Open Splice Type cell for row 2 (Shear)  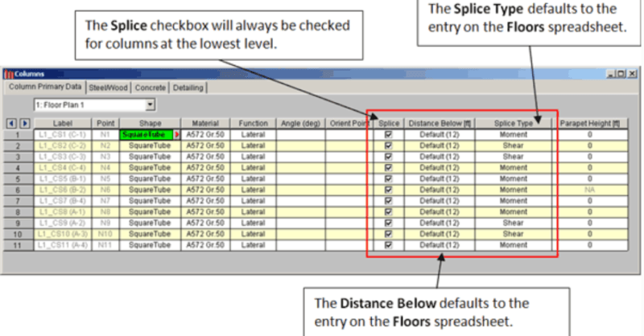pyautogui.click(x=514, y=146)
